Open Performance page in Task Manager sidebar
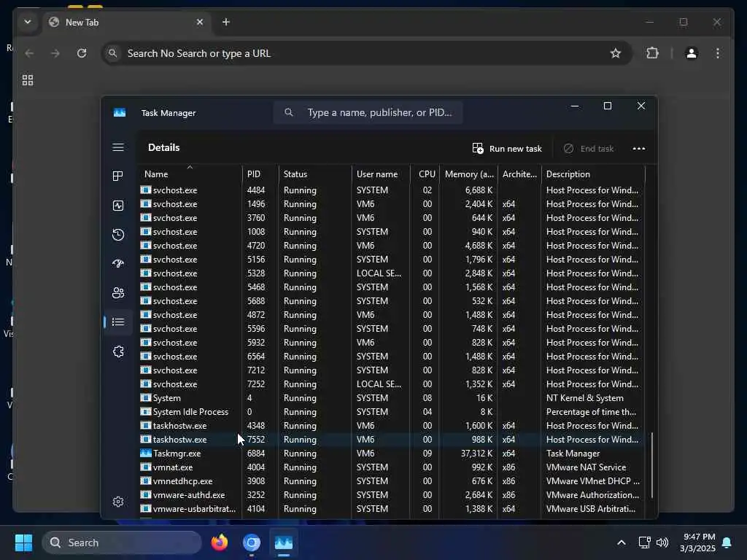The image size is (747, 560). [118, 205]
